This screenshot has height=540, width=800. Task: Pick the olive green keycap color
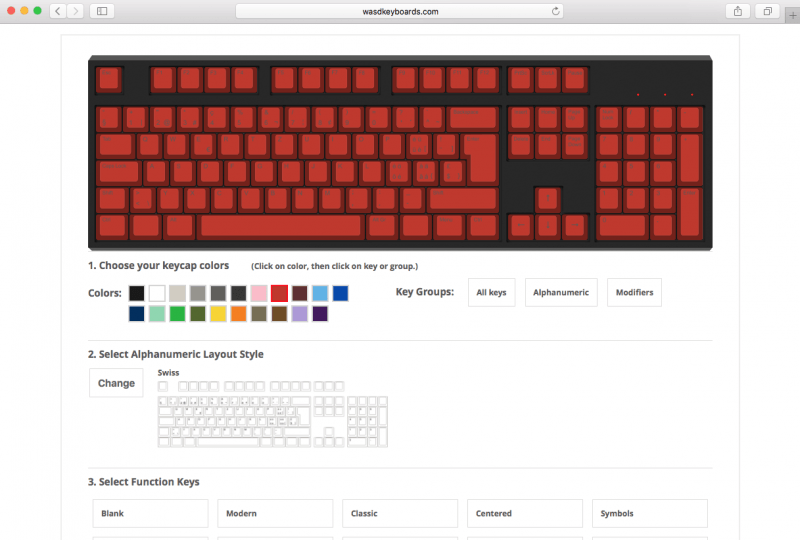click(197, 313)
